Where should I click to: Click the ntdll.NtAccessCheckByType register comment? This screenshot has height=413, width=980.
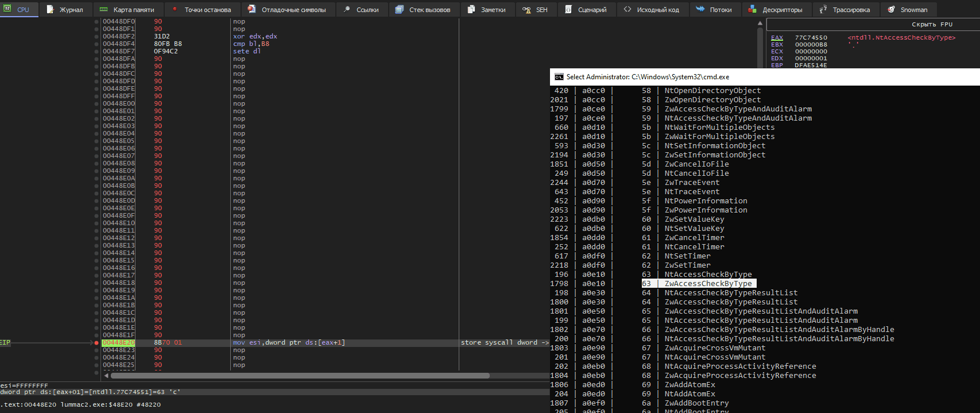point(901,37)
